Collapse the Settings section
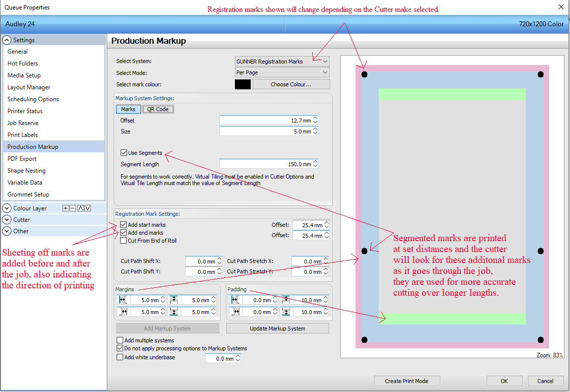The image size is (570, 392). point(7,40)
